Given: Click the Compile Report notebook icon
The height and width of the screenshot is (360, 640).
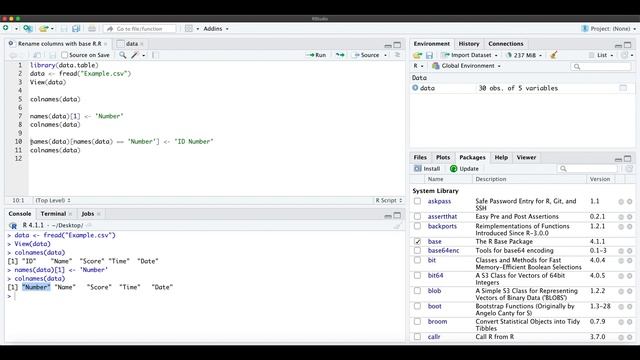Looking at the screenshot, I should pos(155,55).
